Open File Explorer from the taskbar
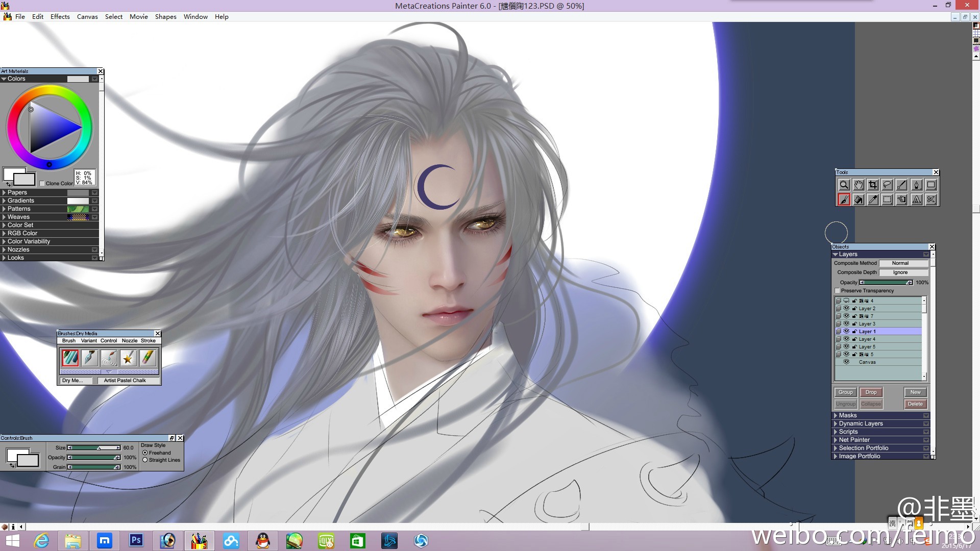Screen dimensions: 980x551 tap(73, 540)
